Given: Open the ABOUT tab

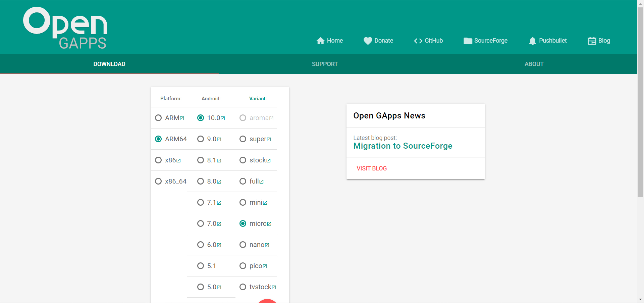Looking at the screenshot, I should [534, 64].
